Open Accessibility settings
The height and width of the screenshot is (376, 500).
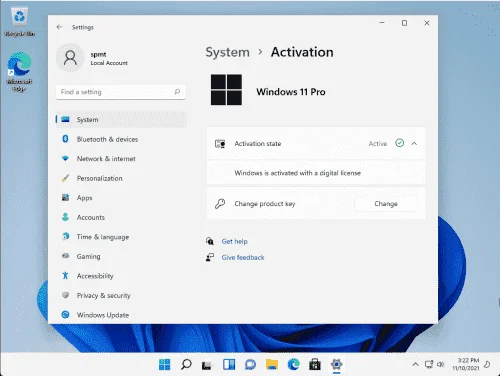tap(121, 276)
